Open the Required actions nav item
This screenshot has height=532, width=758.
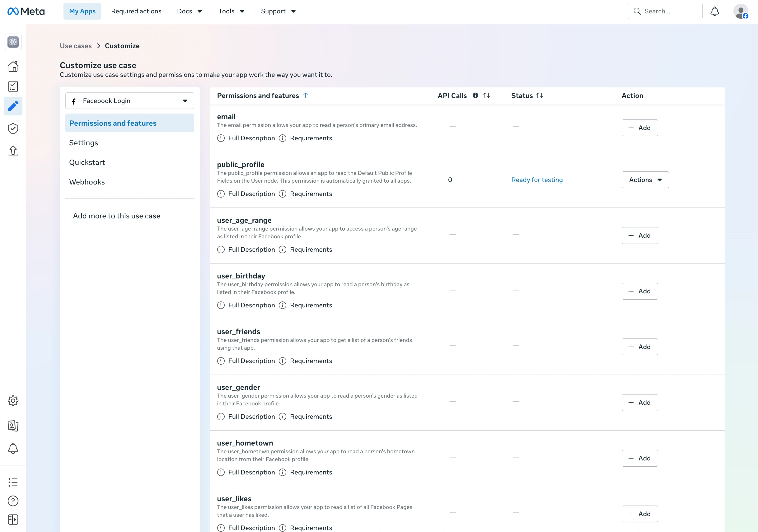(x=136, y=11)
